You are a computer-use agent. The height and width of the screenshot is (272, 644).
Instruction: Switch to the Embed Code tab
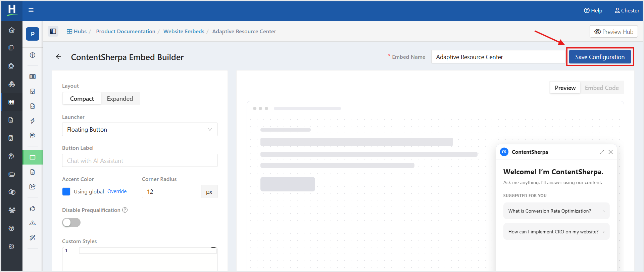(602, 88)
